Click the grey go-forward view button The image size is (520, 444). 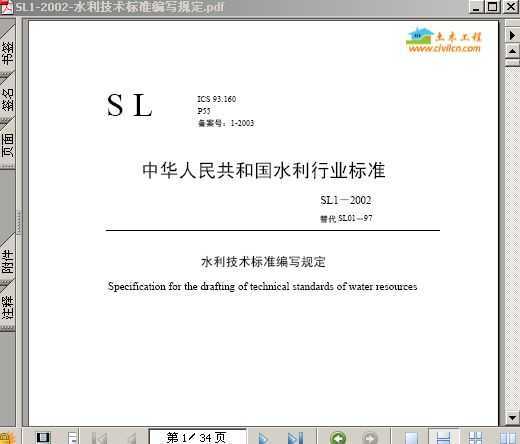370,437
